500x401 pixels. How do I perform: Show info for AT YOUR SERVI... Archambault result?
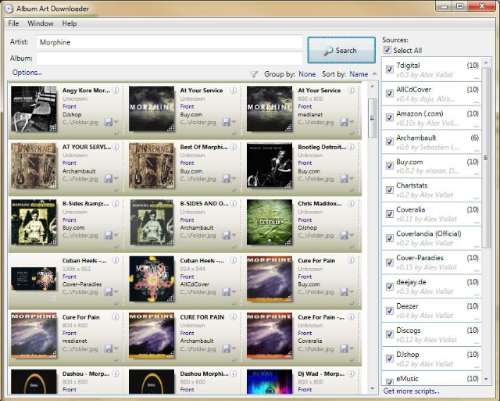(x=116, y=147)
